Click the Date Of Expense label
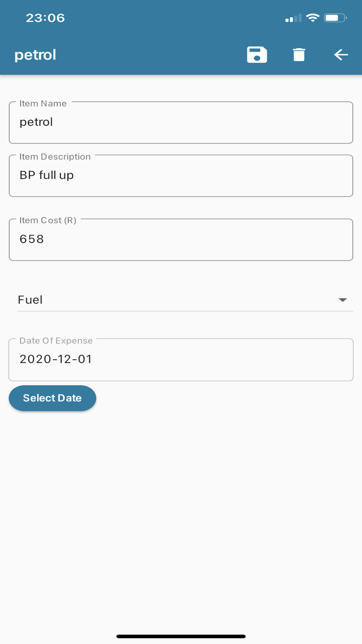Screen dimensions: 362x644 pos(56,341)
